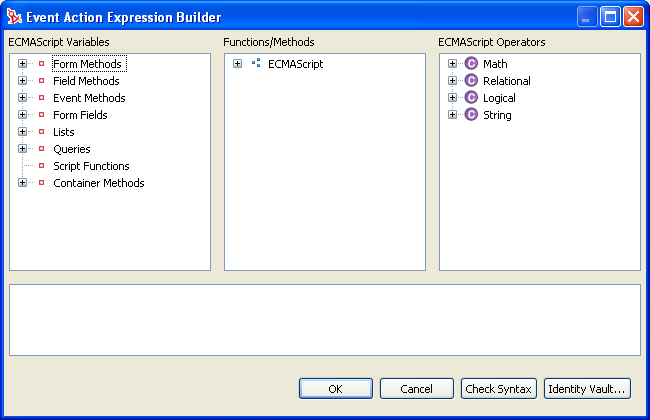Expand the Relational operators node
The image size is (650, 420).
[x=452, y=81]
